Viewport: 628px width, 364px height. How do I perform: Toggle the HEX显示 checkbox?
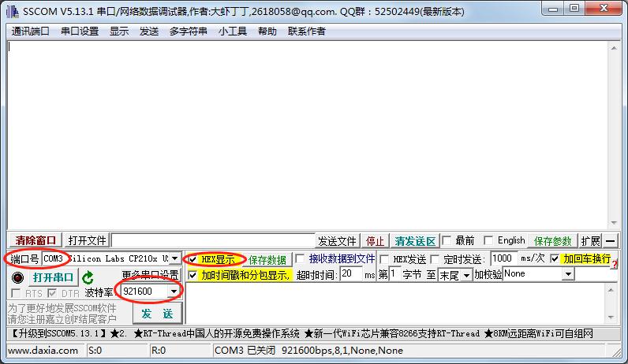tap(193, 259)
